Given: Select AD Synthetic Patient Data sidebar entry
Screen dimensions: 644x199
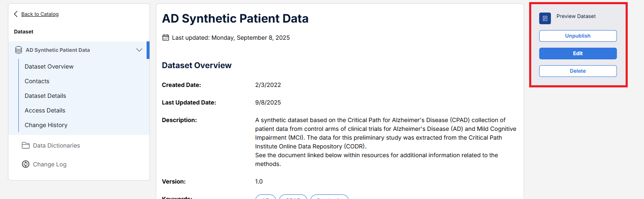Looking at the screenshot, I should (58, 50).
